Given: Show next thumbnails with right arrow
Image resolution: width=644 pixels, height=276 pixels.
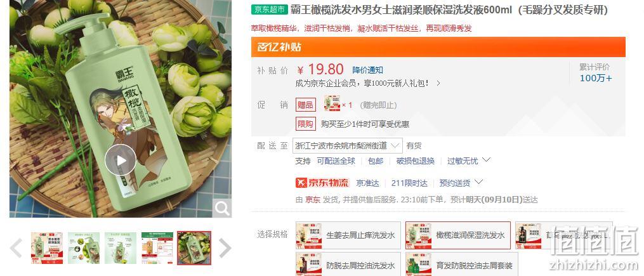Looking at the screenshot, I should (225, 248).
